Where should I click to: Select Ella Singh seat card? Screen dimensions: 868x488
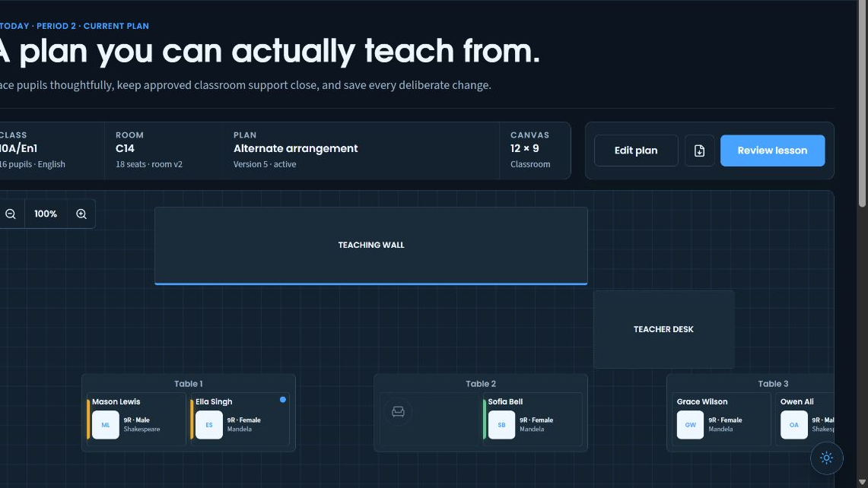coord(240,419)
